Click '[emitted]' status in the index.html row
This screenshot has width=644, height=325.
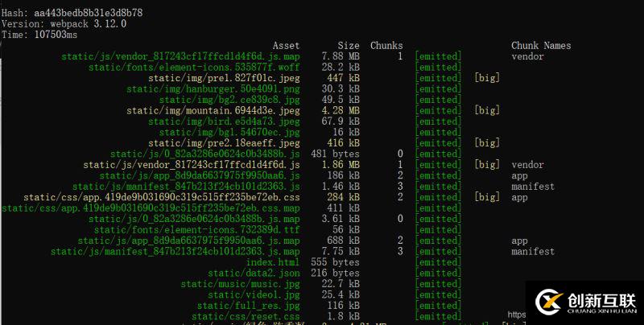(438, 262)
